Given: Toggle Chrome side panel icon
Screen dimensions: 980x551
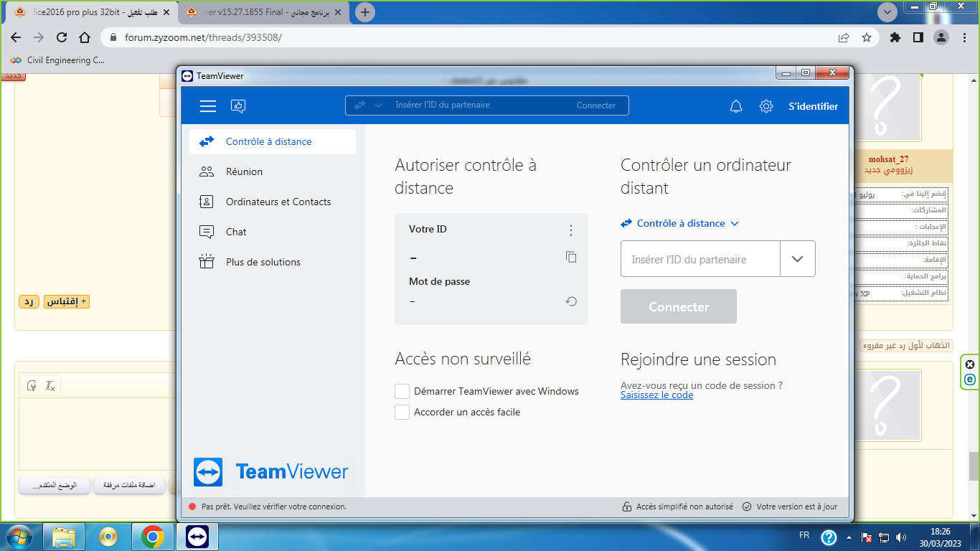Looking at the screenshot, I should 918,37.
